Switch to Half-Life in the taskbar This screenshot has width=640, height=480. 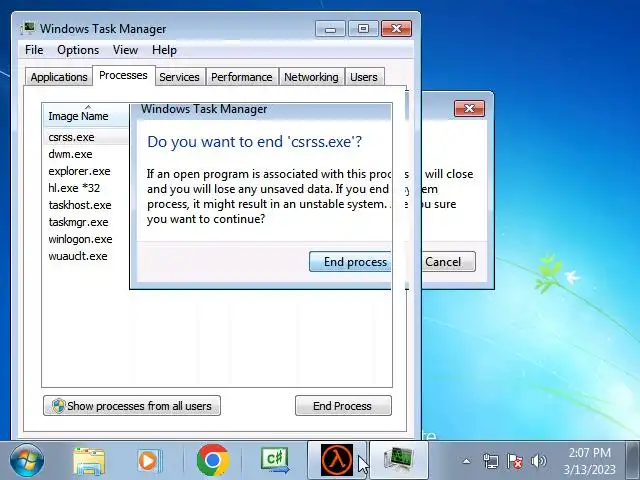pos(337,460)
